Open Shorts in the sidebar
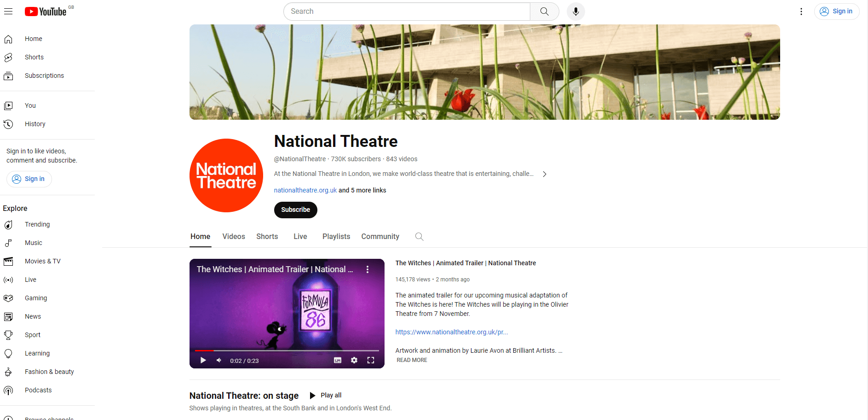Screen dimensions: 868x420 [x=34, y=57]
